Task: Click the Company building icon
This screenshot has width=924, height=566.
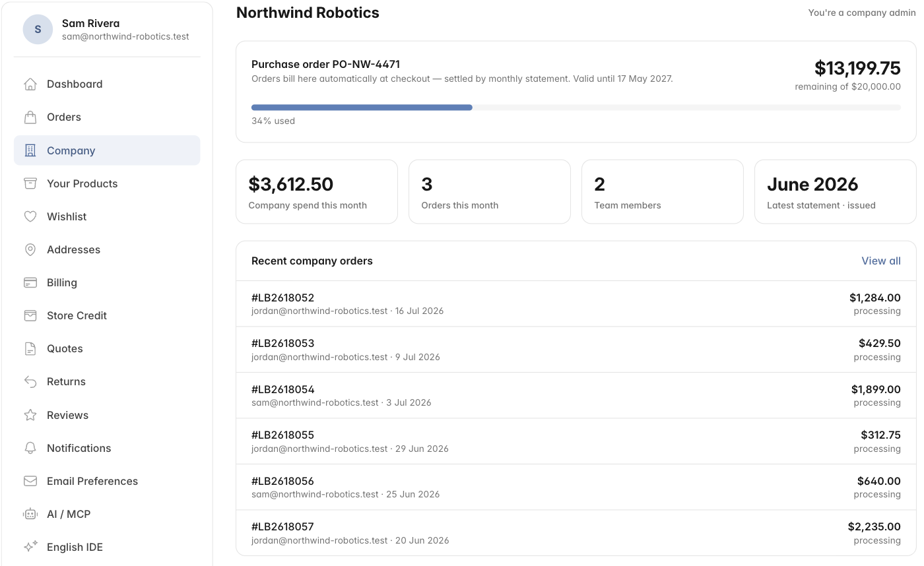Action: (x=30, y=150)
